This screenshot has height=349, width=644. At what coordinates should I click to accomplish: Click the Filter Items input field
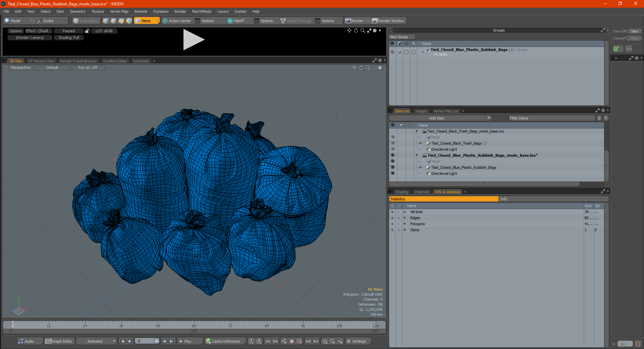tap(552, 118)
